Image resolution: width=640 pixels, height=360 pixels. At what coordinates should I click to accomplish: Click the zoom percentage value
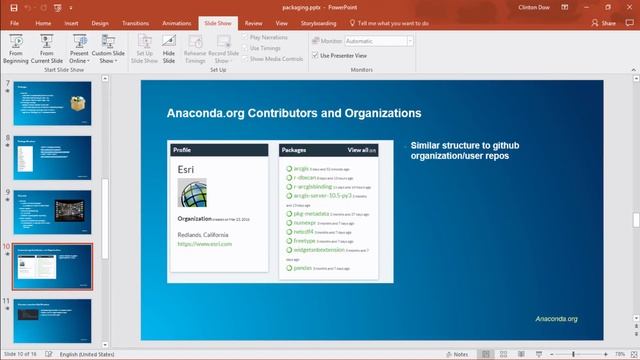tap(620, 354)
